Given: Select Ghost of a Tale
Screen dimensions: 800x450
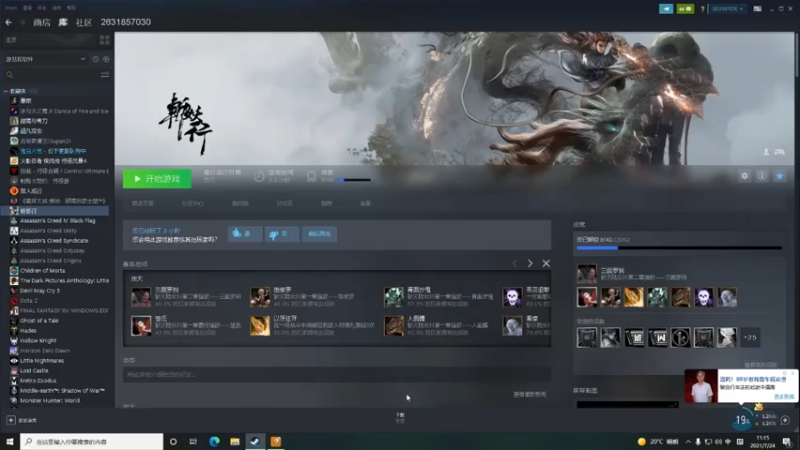Looking at the screenshot, I should [39, 320].
